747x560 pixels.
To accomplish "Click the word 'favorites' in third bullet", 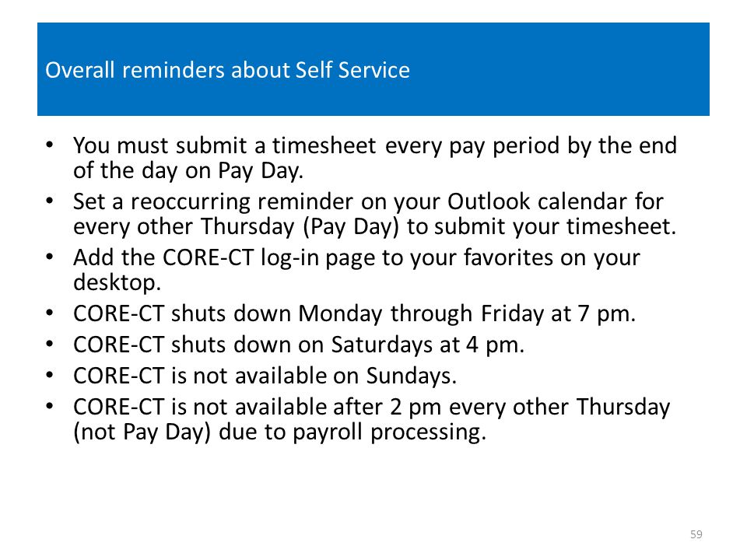I will click(508, 257).
